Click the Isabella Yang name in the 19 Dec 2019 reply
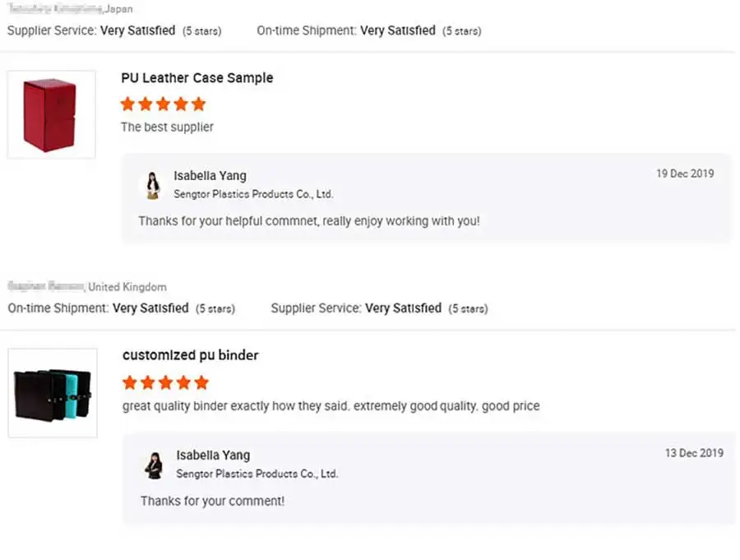The image size is (740, 560). click(x=210, y=175)
